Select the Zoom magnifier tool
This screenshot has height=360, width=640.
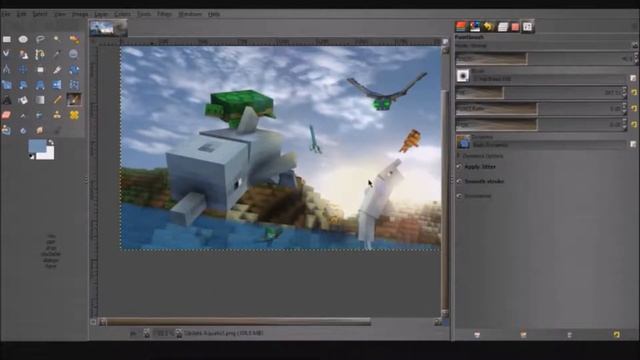pos(74,54)
